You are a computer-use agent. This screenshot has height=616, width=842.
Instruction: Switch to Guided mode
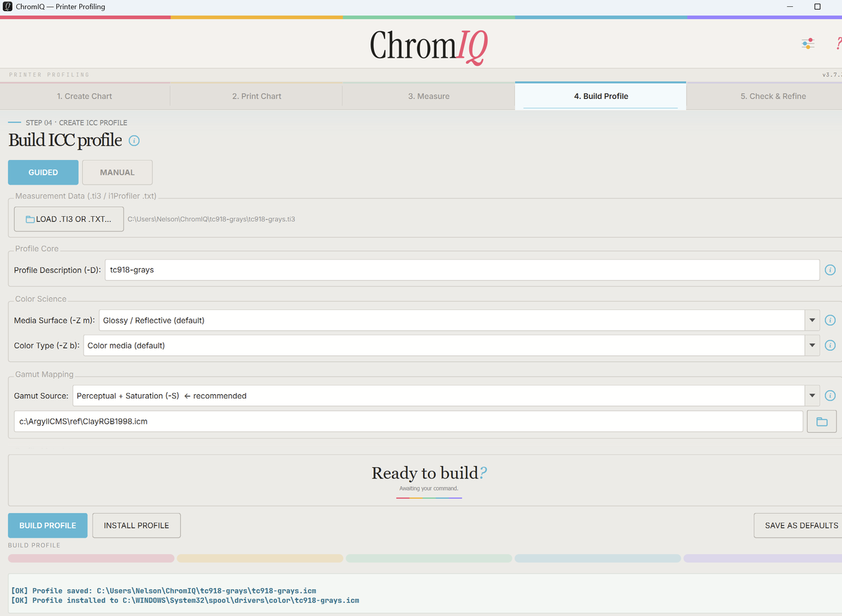click(44, 173)
